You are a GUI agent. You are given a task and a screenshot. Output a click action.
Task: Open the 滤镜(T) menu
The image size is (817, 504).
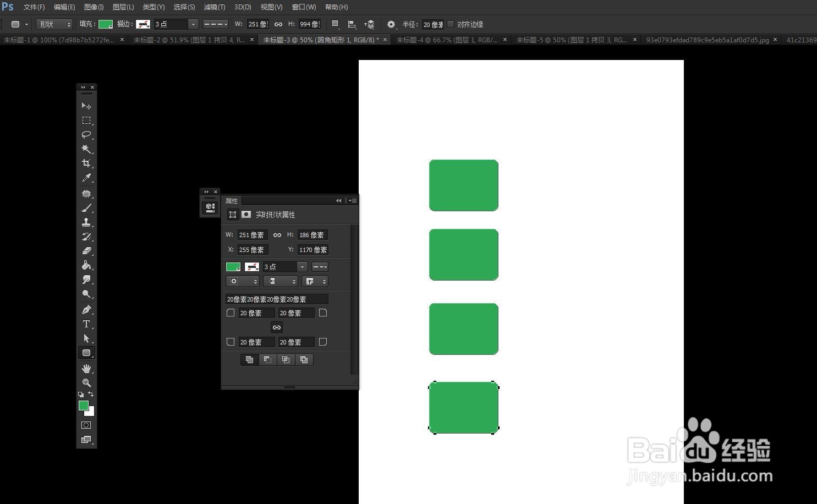215,7
